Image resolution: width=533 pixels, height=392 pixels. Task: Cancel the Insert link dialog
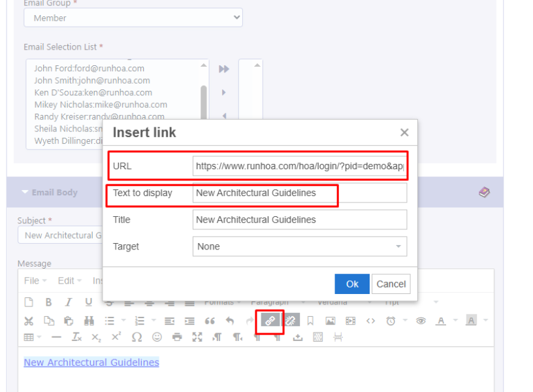tap(391, 284)
